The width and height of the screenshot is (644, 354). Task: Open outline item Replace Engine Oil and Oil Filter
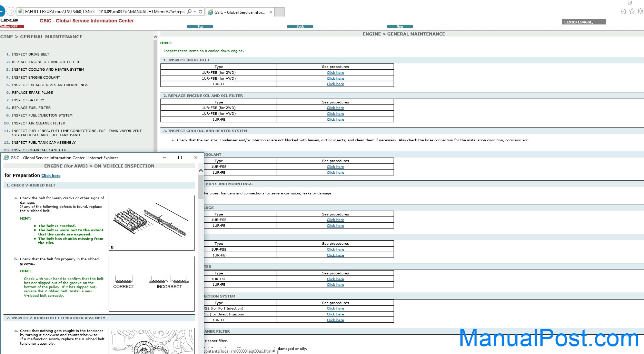[x=46, y=62]
